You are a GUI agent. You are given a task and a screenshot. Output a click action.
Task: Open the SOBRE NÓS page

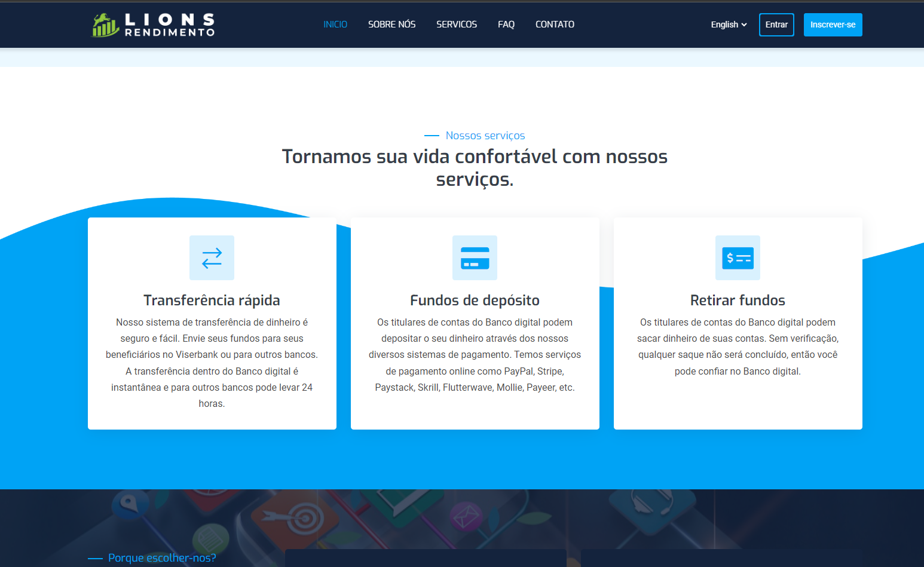(x=391, y=24)
